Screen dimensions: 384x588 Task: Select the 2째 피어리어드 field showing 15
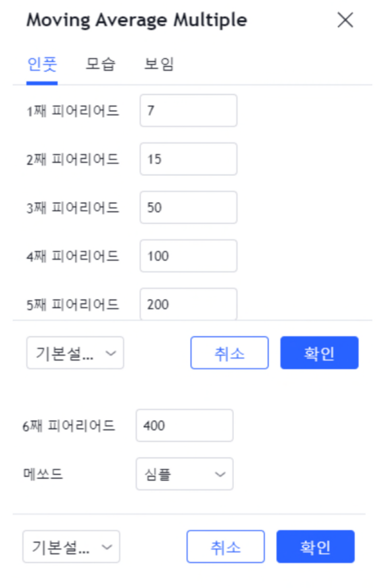coord(188,159)
